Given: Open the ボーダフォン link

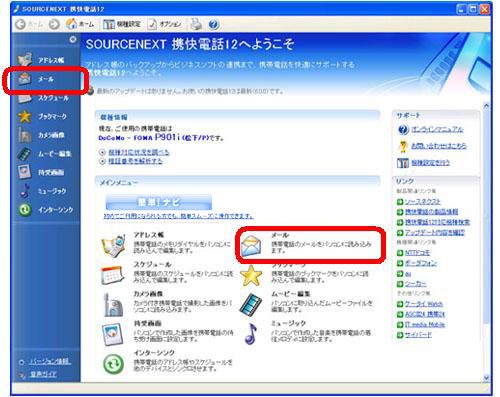Looking at the screenshot, I should tap(421, 263).
